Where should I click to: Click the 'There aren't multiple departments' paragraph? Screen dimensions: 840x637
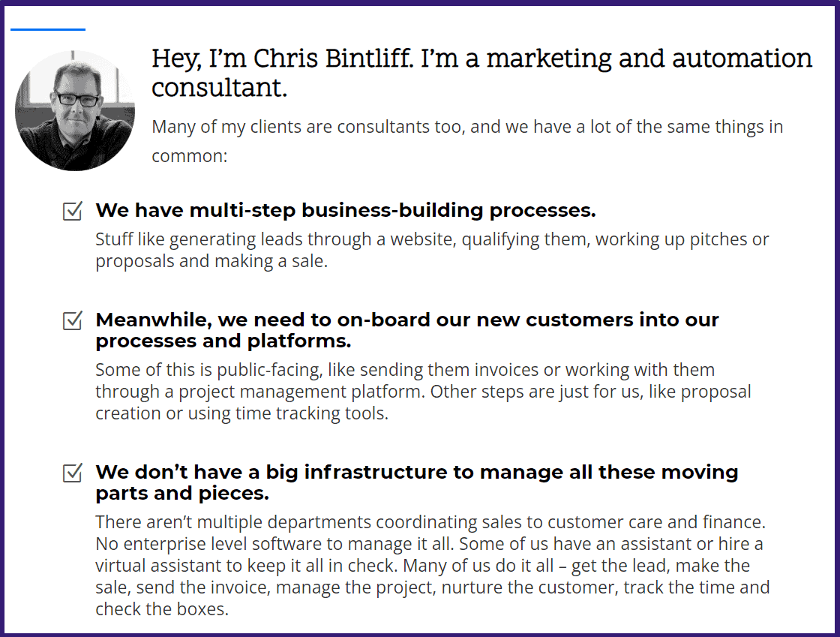(432, 565)
